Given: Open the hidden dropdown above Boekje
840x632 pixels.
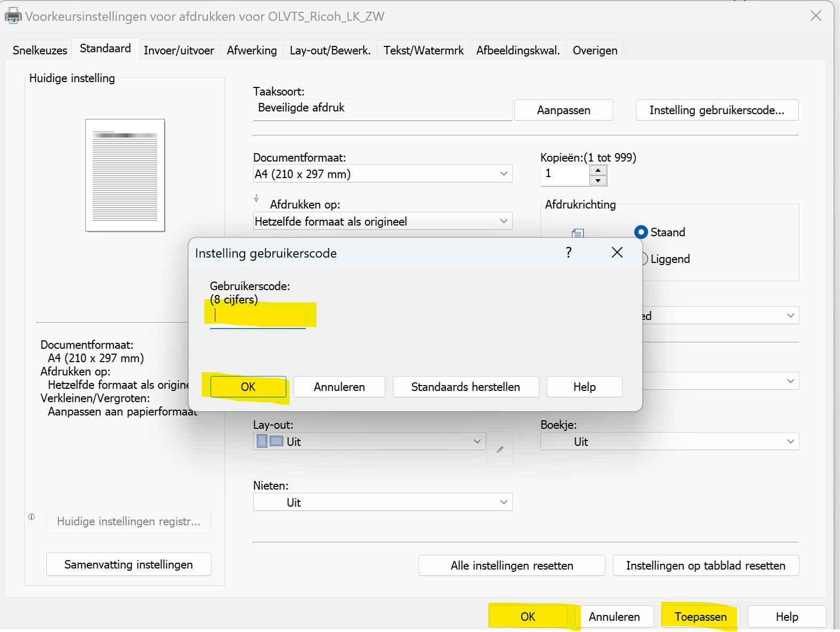Looking at the screenshot, I should [x=721, y=381].
